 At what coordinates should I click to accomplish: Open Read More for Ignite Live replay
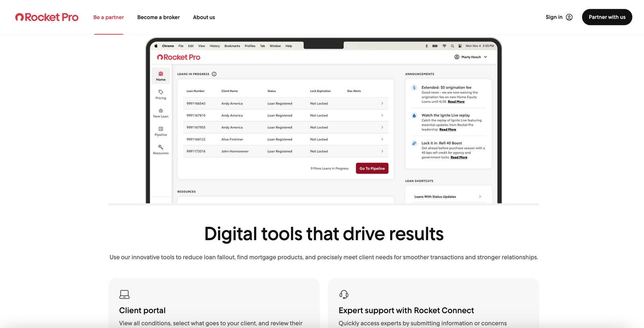tap(448, 129)
